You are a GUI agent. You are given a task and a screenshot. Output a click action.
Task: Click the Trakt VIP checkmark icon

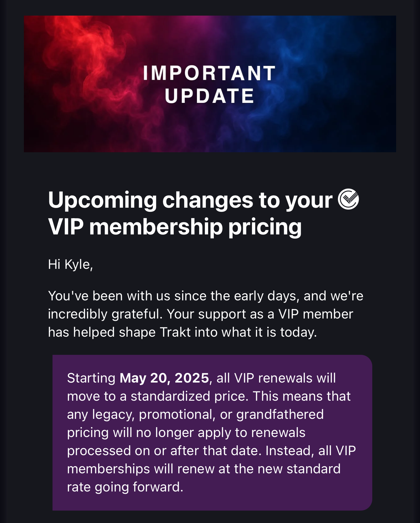(348, 199)
